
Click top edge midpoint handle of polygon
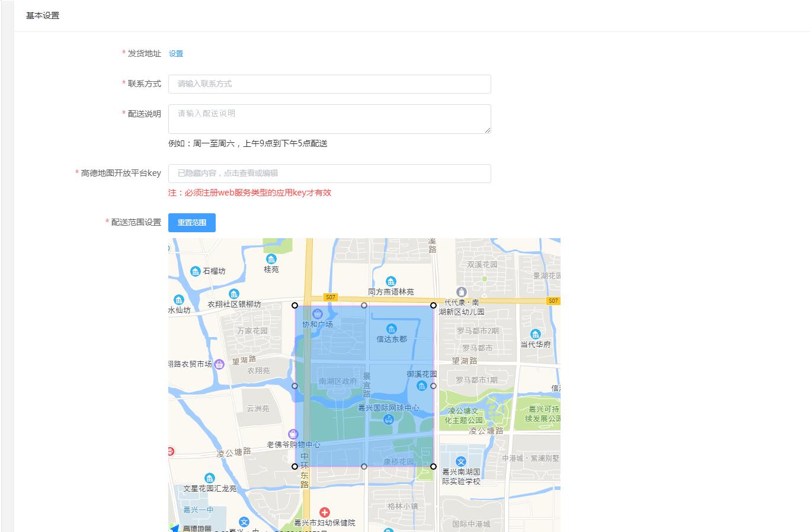(364, 306)
